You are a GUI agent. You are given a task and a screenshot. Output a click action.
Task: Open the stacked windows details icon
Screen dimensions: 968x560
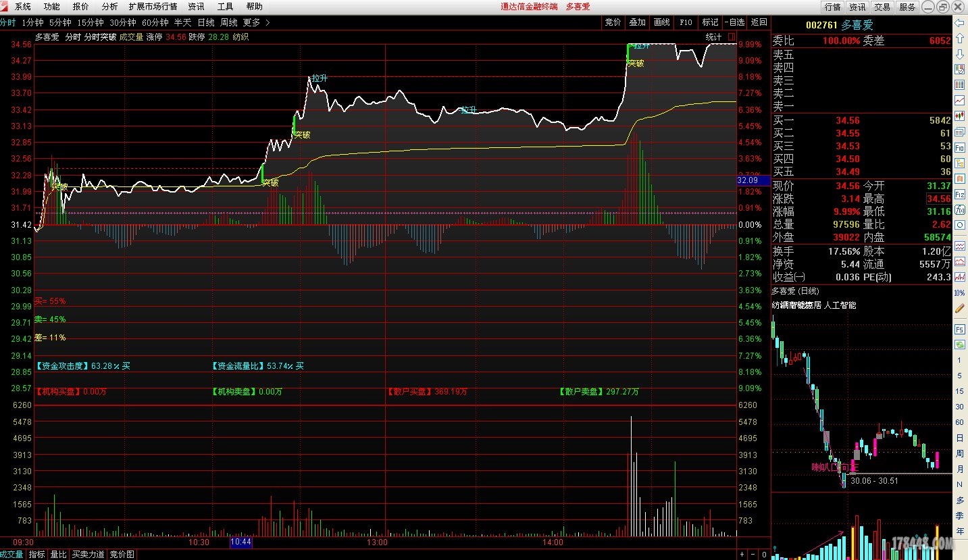pos(959,132)
